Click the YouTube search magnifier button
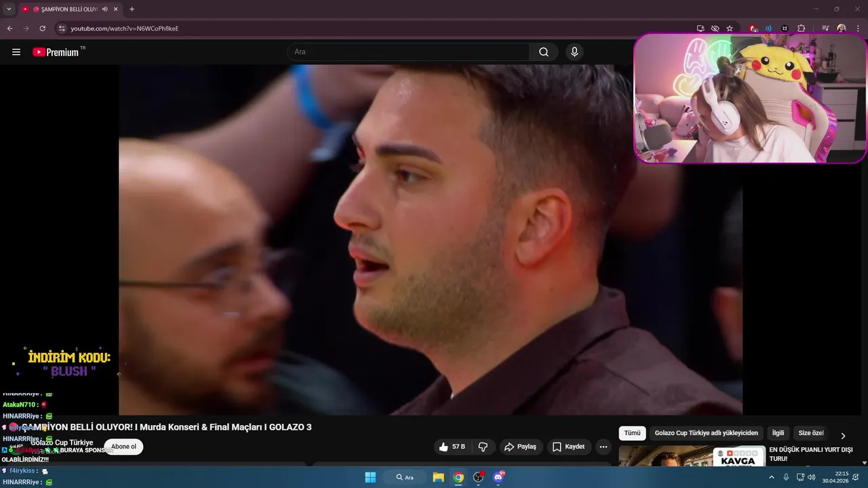The width and height of the screenshot is (868, 488). click(x=544, y=52)
